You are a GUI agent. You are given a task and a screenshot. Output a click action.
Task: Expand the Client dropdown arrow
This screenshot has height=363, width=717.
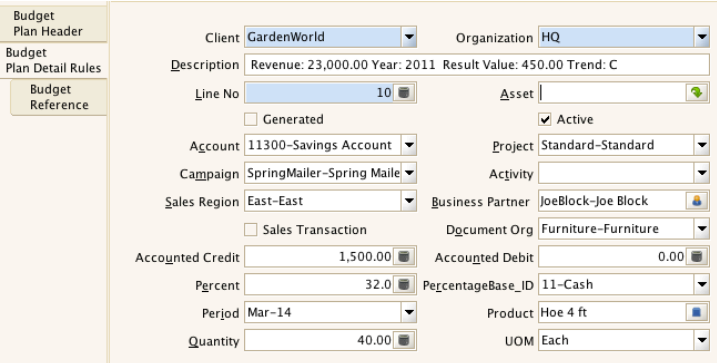[x=409, y=37]
